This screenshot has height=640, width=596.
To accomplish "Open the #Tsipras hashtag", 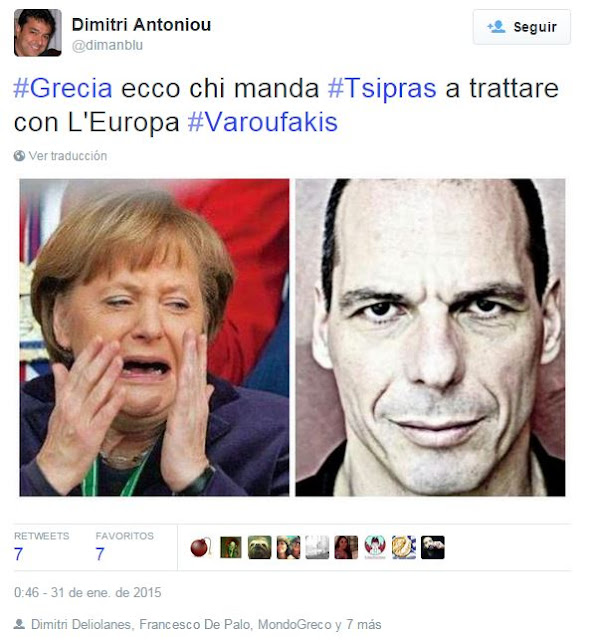I will pos(382,88).
